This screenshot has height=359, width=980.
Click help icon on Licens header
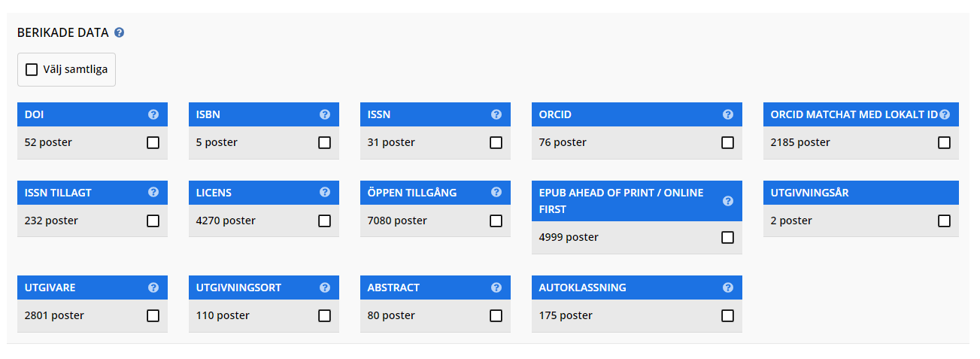tap(325, 193)
